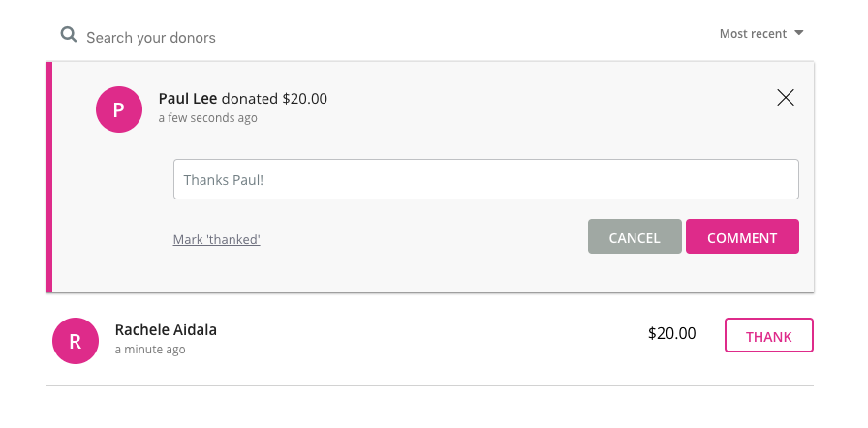Click the pink accent bar on Paul's card
868x428 pixels.
[x=49, y=177]
